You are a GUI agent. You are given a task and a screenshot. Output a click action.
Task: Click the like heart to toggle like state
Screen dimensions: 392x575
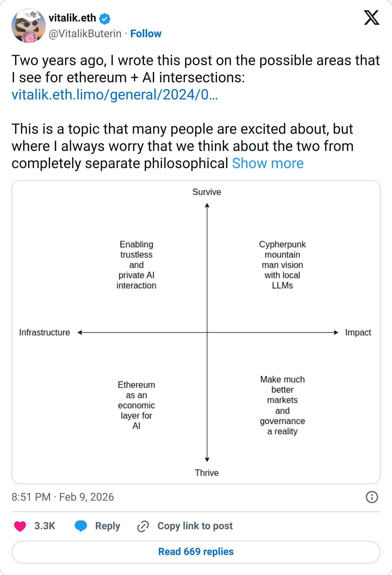click(x=21, y=525)
